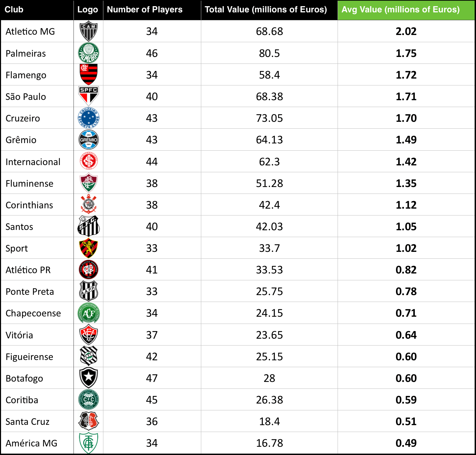Click the Atletico MG club crest
Screen dimensions: 476x455
pyautogui.click(x=89, y=31)
